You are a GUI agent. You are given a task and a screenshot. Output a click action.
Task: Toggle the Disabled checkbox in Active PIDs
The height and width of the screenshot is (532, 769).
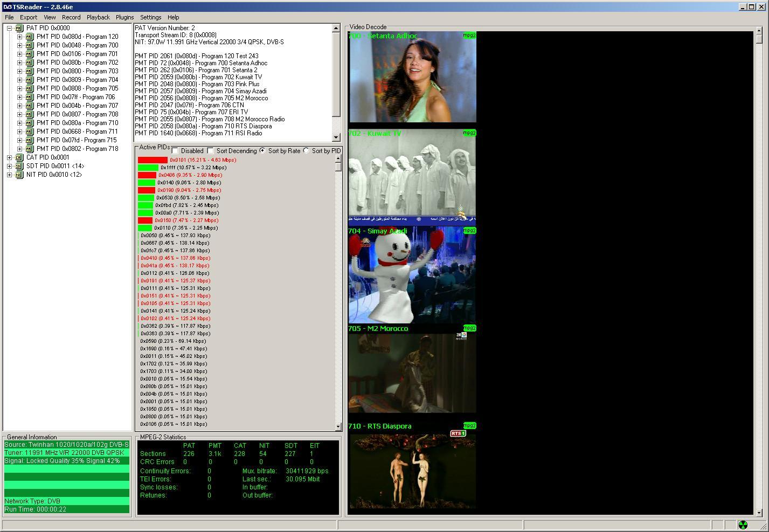tap(175, 151)
